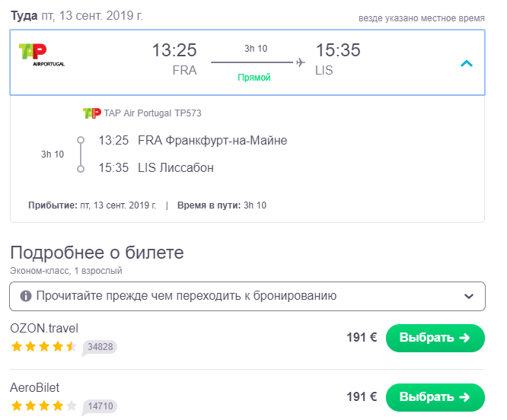Click the 'Прямой' direct flight label
The image size is (507, 420).
coord(254,78)
